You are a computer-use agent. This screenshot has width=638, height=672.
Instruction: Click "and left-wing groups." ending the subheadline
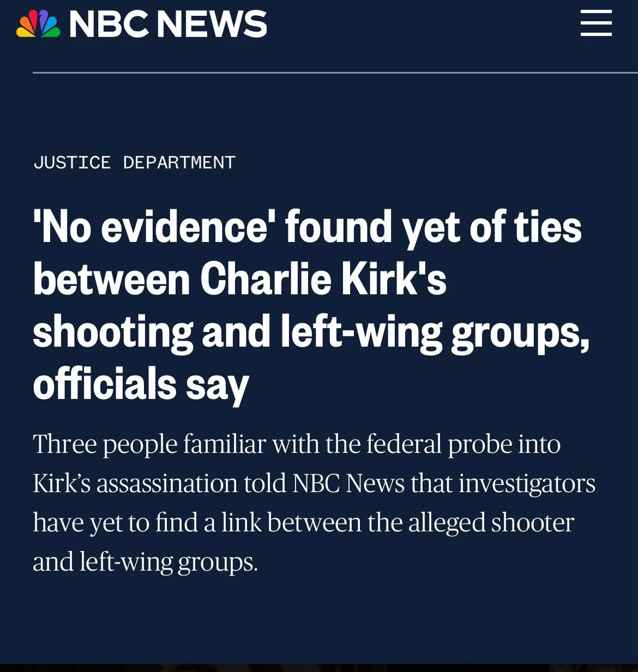[145, 561]
